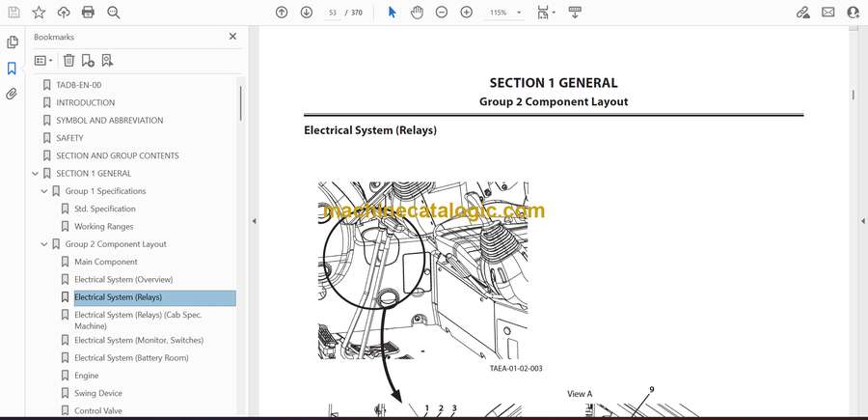Jump to INTRODUCTION bookmark

(x=85, y=102)
